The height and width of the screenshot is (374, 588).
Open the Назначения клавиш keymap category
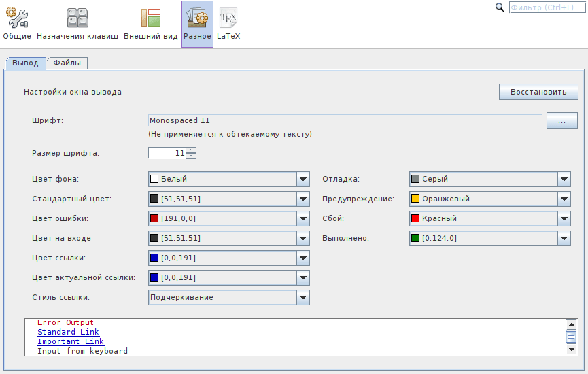click(x=77, y=24)
